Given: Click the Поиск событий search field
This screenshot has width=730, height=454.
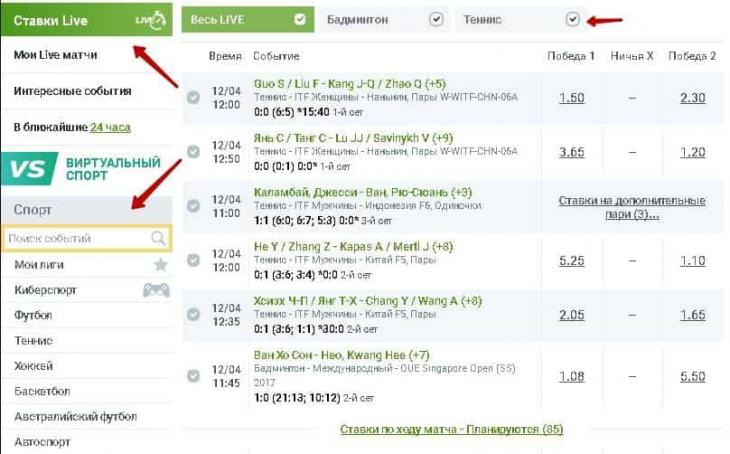Looking at the screenshot, I should click(x=87, y=238).
